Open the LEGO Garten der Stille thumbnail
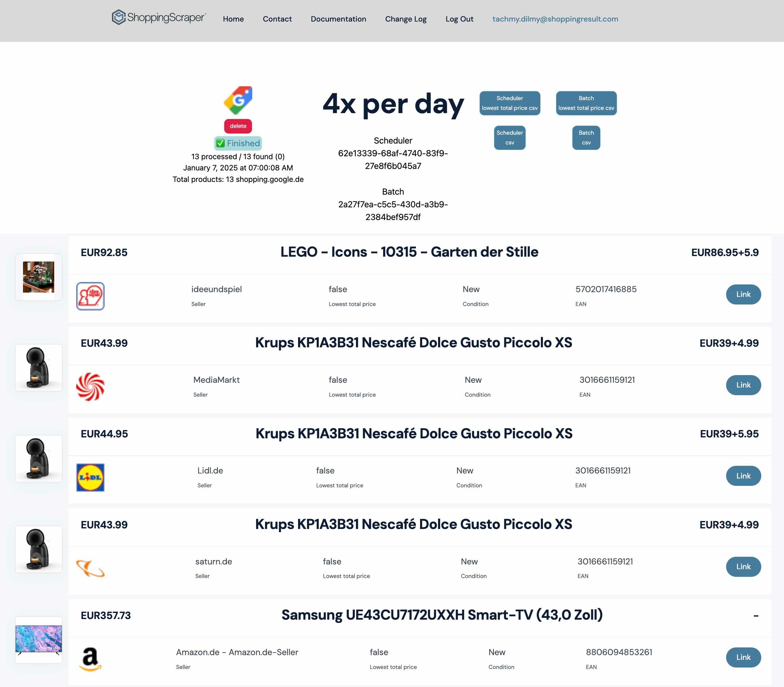This screenshot has height=687, width=784. (39, 277)
